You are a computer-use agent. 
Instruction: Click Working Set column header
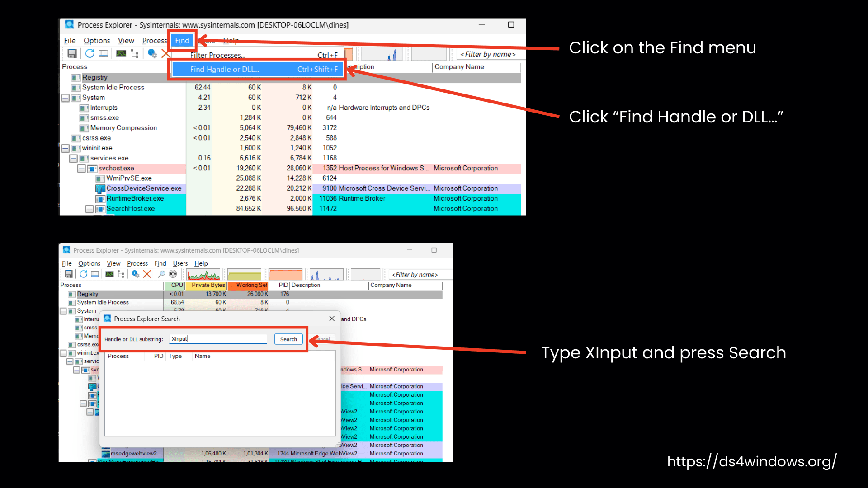coord(248,285)
